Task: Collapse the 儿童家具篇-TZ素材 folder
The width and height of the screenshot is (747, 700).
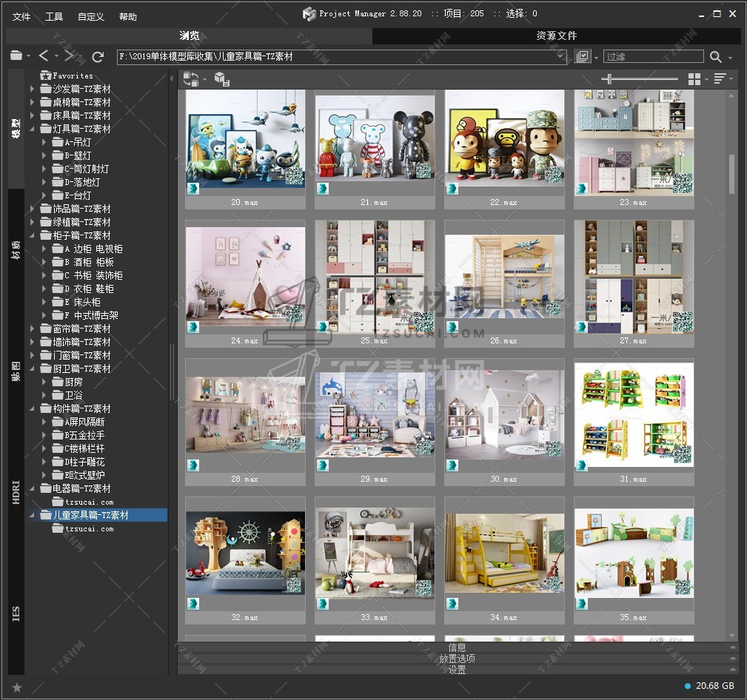Action: coord(32,515)
